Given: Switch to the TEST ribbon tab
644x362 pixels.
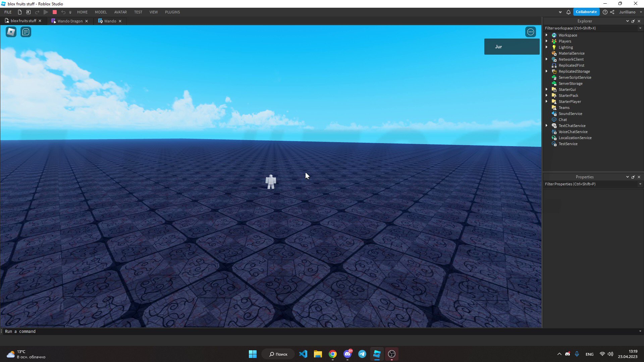Looking at the screenshot, I should click(x=138, y=12).
